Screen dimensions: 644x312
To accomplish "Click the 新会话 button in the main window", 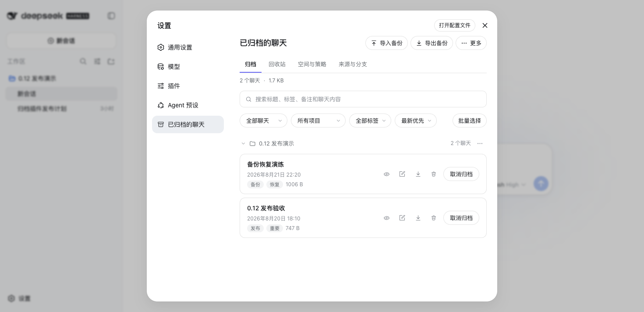I will tap(61, 41).
